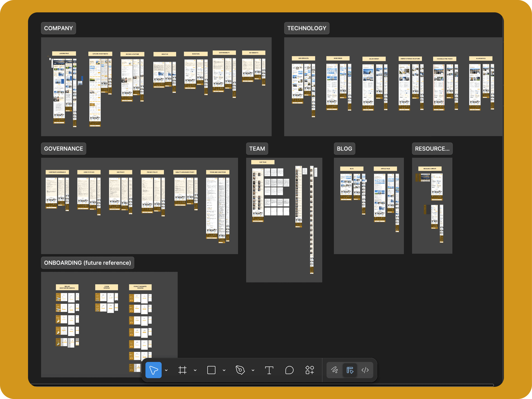The width and height of the screenshot is (532, 399).
Task: Select the COMPANY section label
Action: [58, 28]
